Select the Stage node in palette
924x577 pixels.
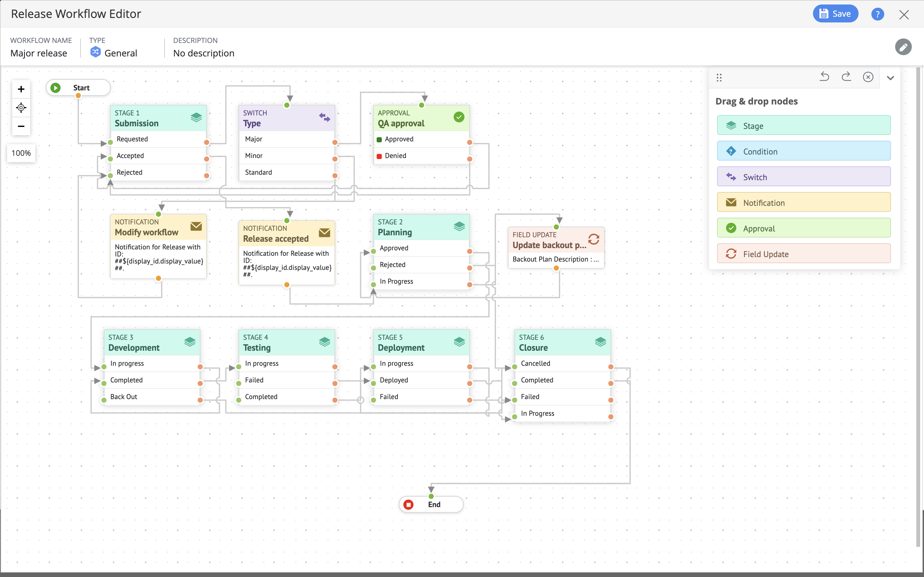803,126
